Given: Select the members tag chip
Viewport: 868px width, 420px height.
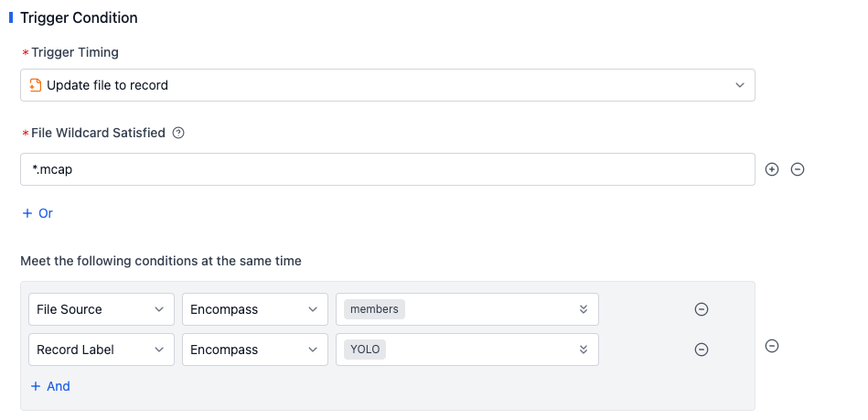Looking at the screenshot, I should click(x=374, y=309).
